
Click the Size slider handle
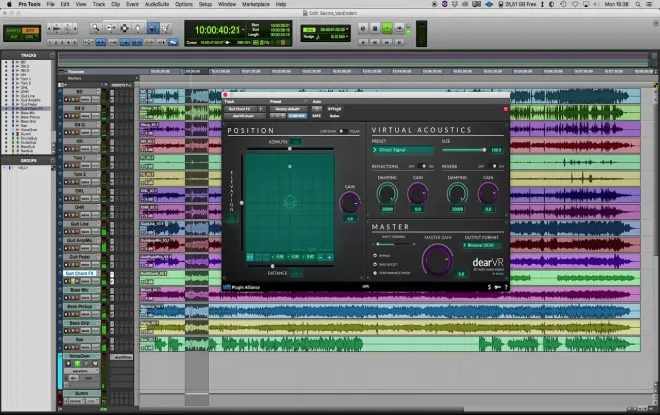(x=484, y=150)
